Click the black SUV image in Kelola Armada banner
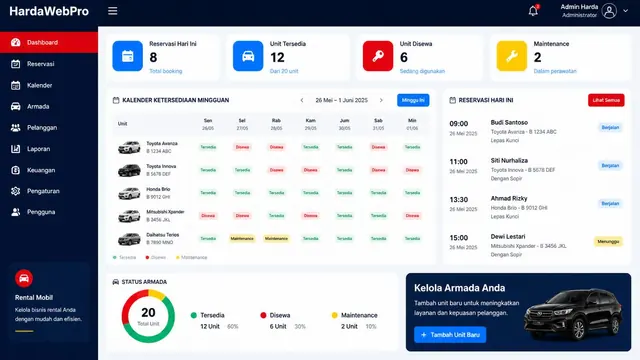Image resolution: width=640 pixels, height=360 pixels. pos(573,314)
